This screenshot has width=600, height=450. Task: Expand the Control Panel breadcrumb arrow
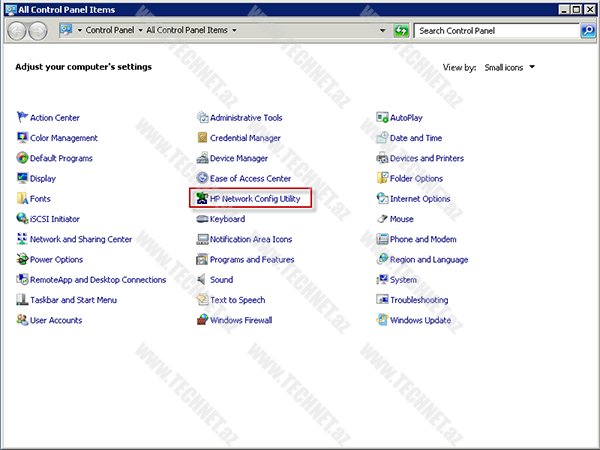139,31
